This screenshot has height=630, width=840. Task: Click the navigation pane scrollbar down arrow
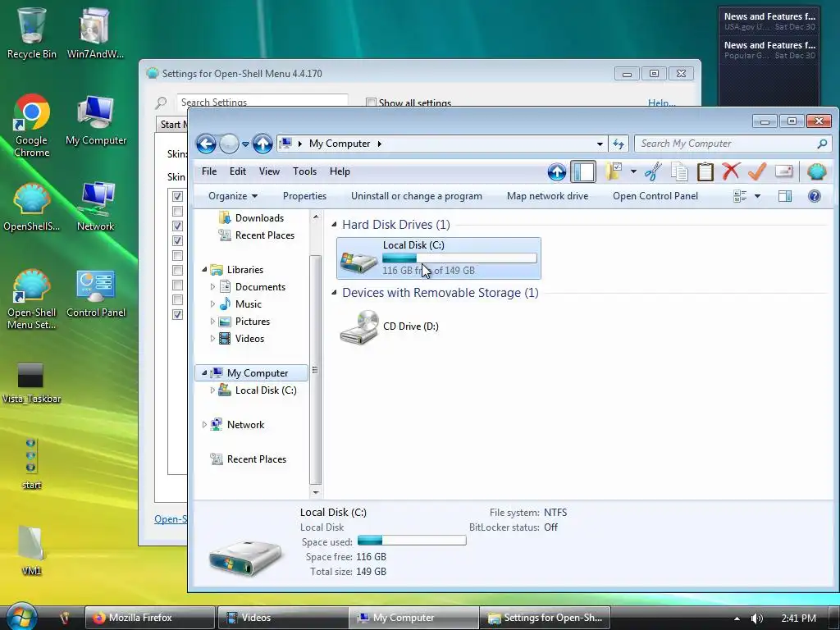click(316, 492)
